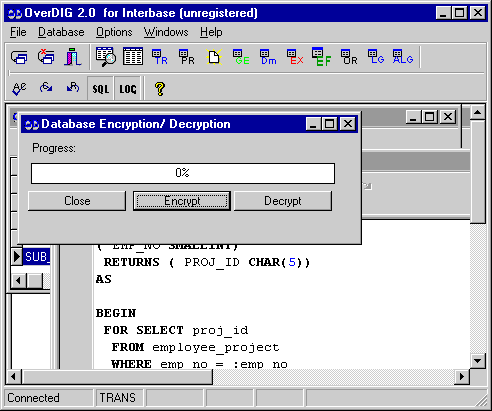Open the TR triggers icon

tap(160, 57)
